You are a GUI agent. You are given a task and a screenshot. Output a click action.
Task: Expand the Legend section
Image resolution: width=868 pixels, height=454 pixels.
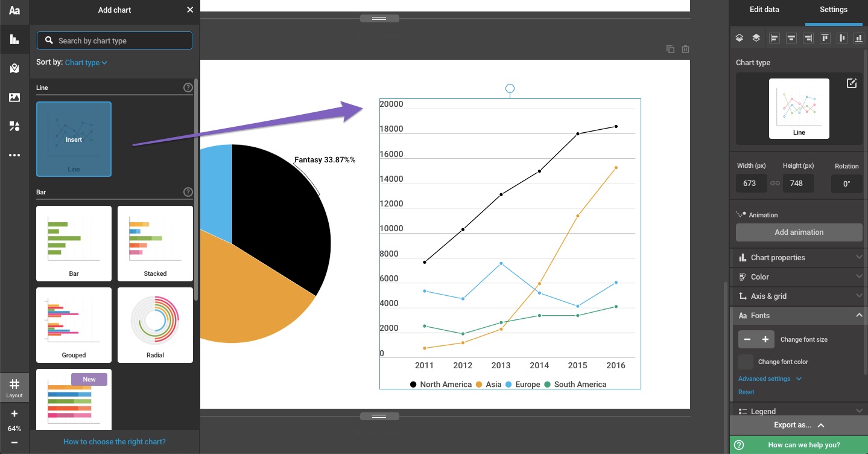799,411
